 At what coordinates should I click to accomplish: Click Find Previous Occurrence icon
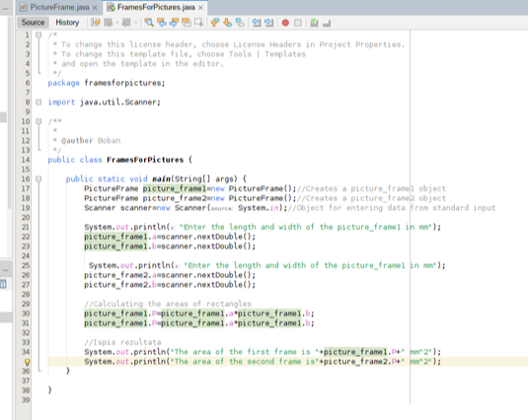click(162, 23)
